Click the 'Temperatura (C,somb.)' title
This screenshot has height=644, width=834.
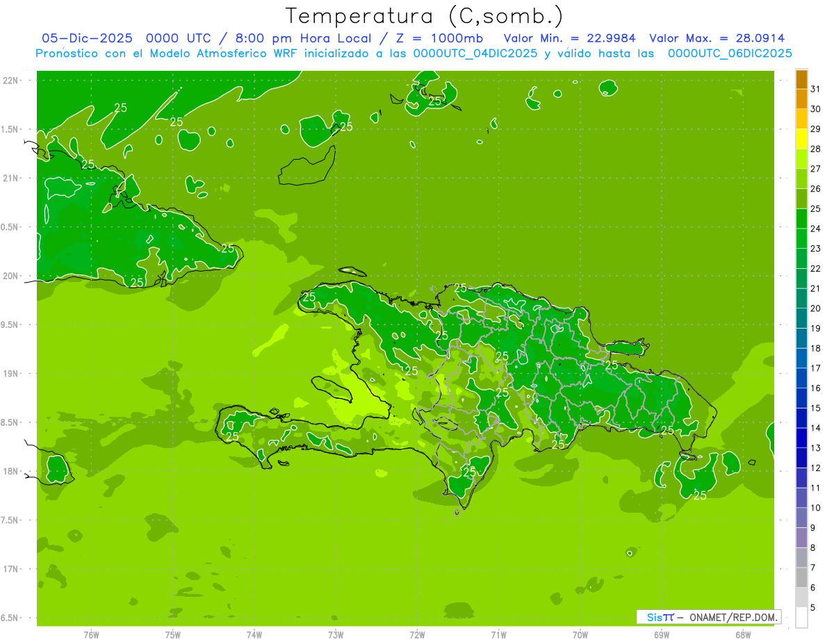(424, 16)
